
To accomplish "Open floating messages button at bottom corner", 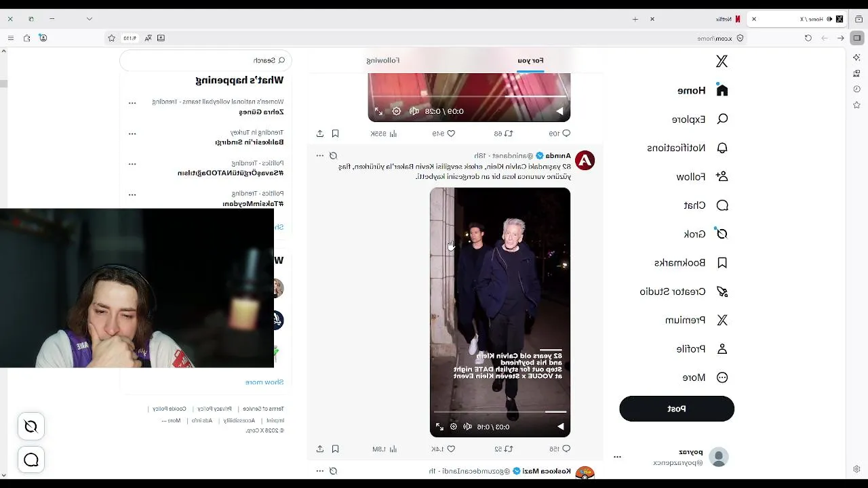I will coord(31,460).
